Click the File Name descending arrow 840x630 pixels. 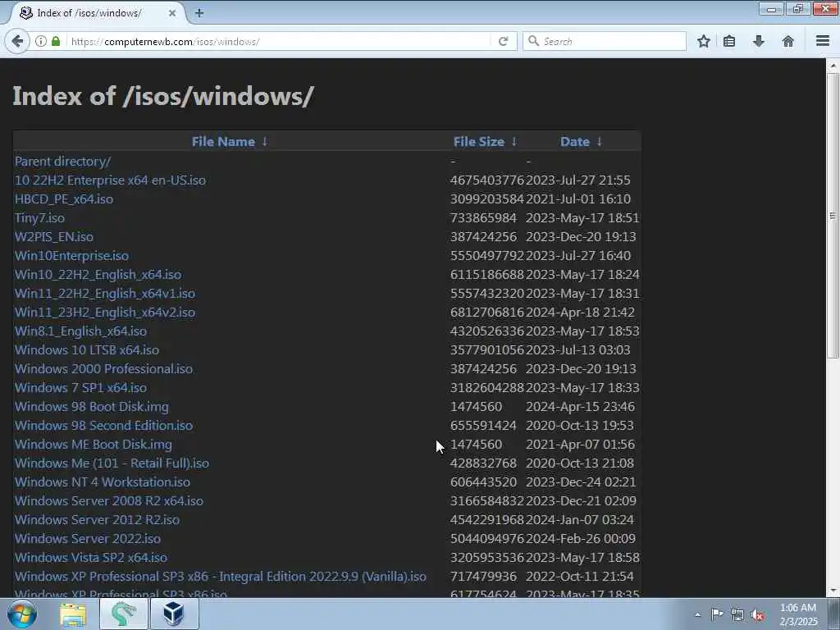click(265, 141)
